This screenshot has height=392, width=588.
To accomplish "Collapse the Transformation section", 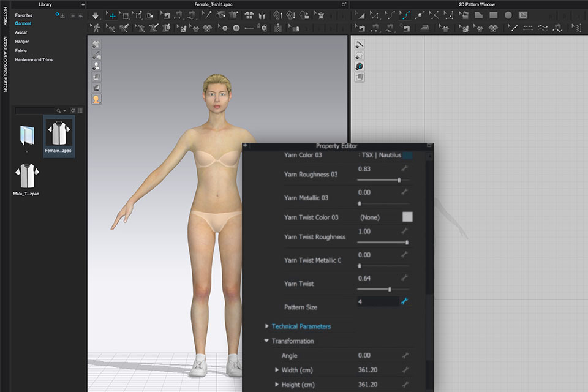I will [x=266, y=341].
